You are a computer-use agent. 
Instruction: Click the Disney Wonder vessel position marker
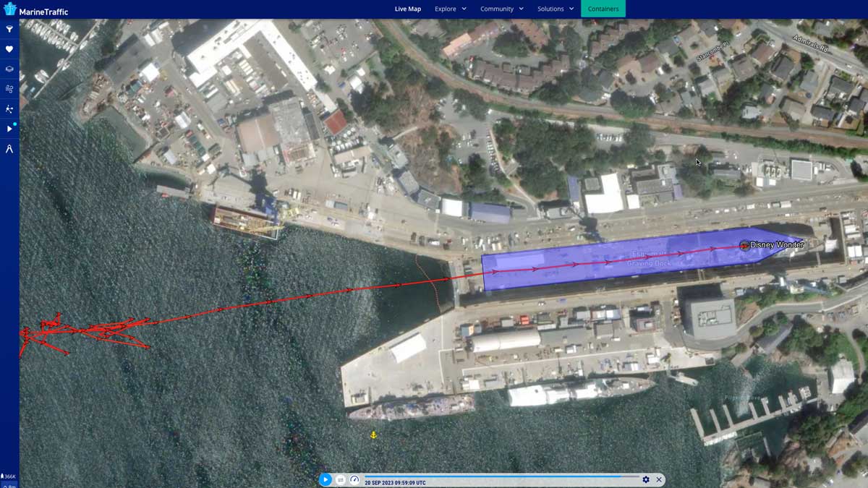coord(744,245)
